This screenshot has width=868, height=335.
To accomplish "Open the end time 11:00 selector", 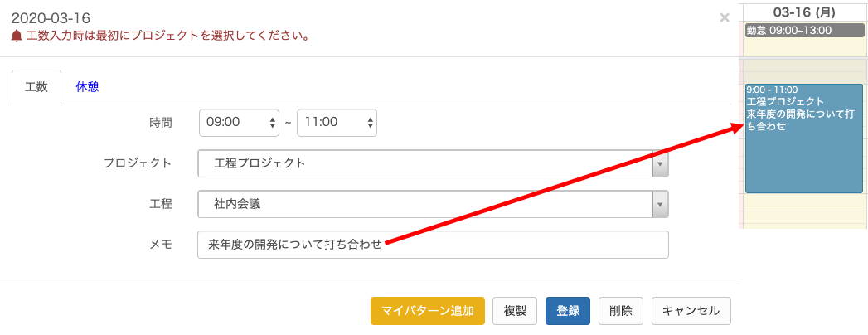I will [337, 123].
